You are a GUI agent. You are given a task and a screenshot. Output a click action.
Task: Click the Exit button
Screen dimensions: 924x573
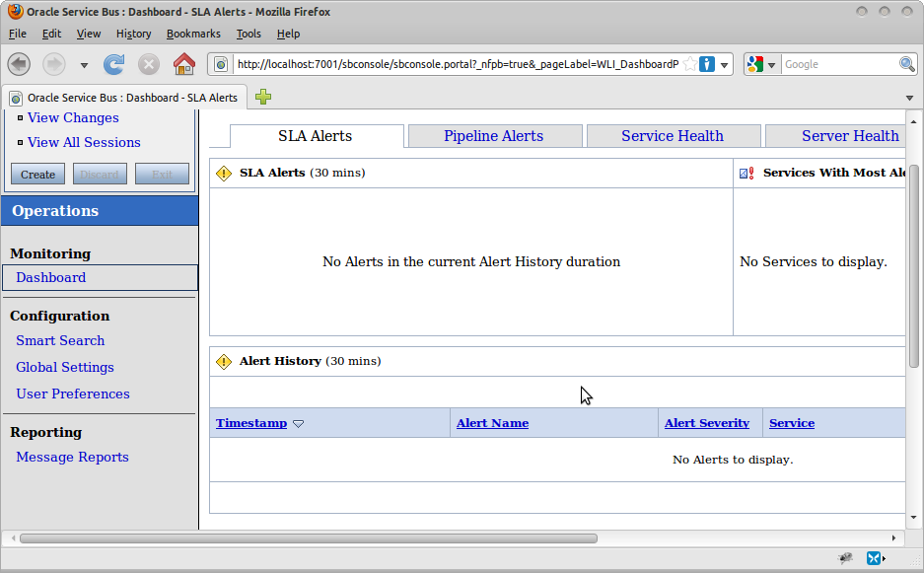click(x=162, y=174)
